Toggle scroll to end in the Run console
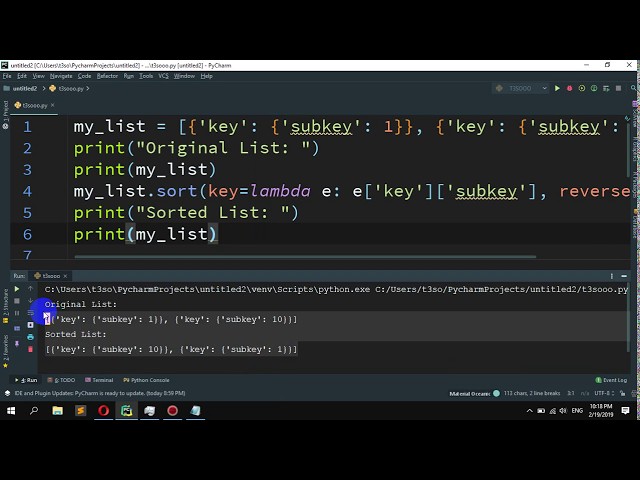The height and width of the screenshot is (480, 640). tap(30, 325)
